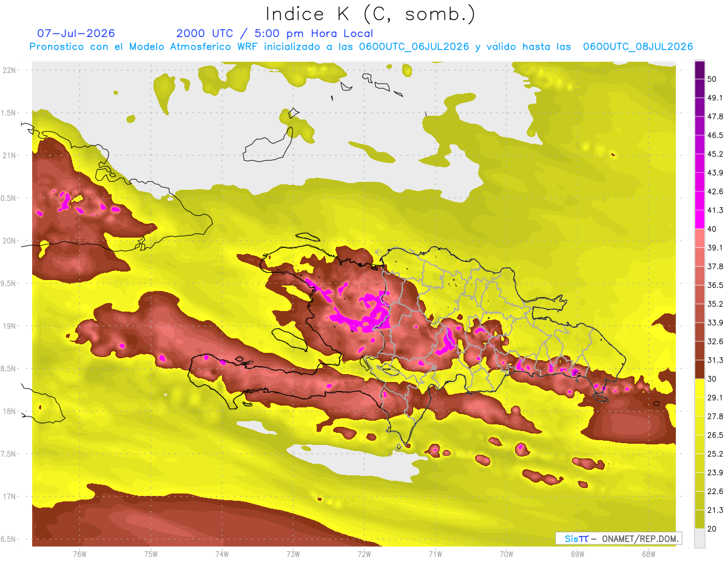This screenshot has height=562, width=728.
Task: Click the colorbar label '21.3'
Action: 715,510
